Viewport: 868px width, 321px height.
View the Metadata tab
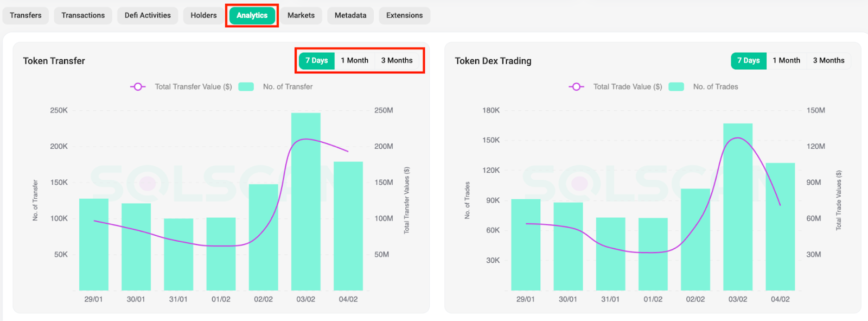350,15
